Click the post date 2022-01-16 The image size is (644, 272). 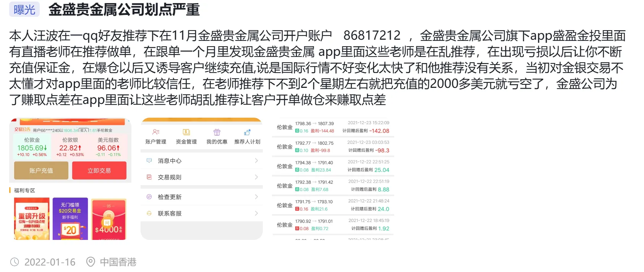(x=50, y=262)
